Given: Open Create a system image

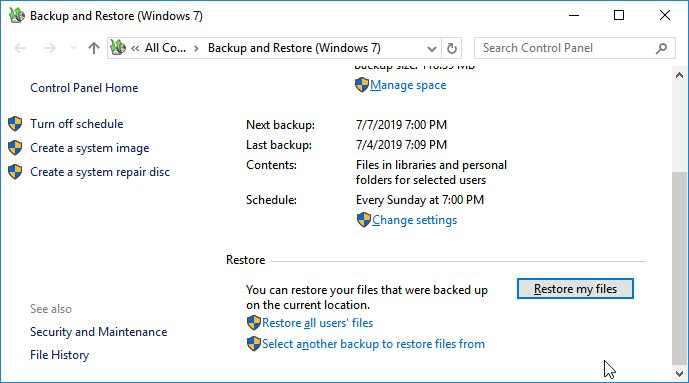Looking at the screenshot, I should (90, 148).
